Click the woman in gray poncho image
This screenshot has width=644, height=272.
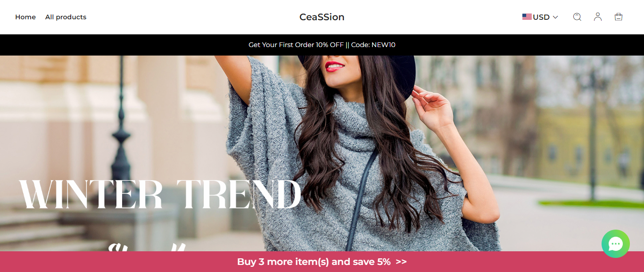pyautogui.click(x=363, y=153)
